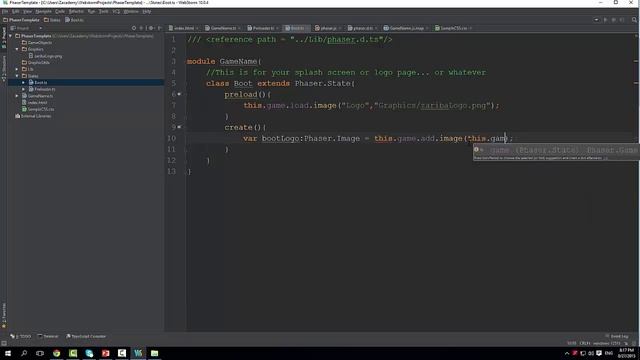Switch to the phaser.d.ts editor tab
Viewport: 640px width, 360px height.
pyautogui.click(x=363, y=28)
